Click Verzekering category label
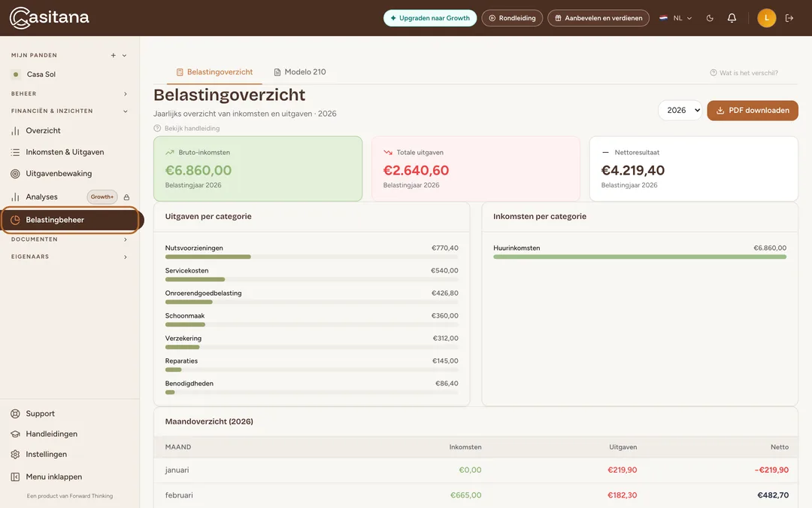Screen dimensions: 812x508 (183, 339)
